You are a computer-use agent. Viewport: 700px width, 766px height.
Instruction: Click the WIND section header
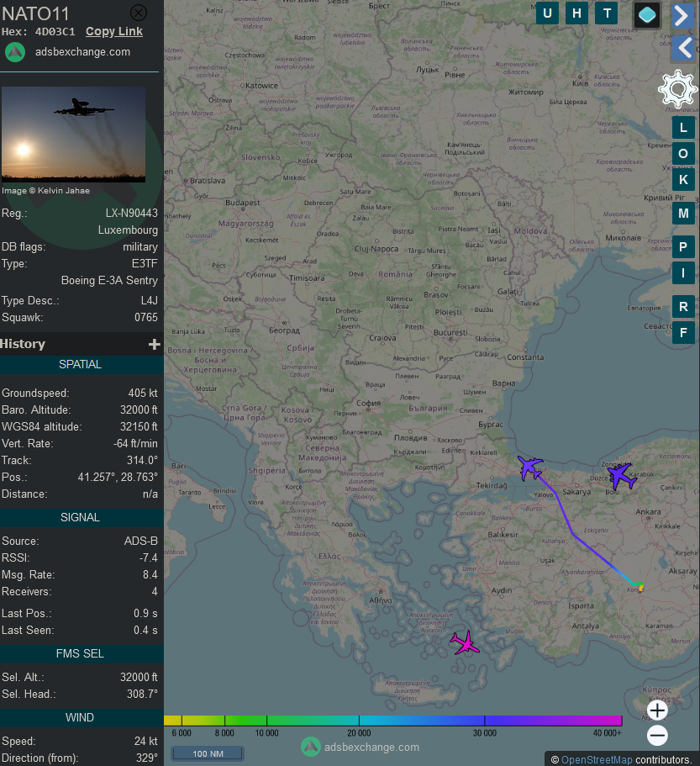(80, 717)
